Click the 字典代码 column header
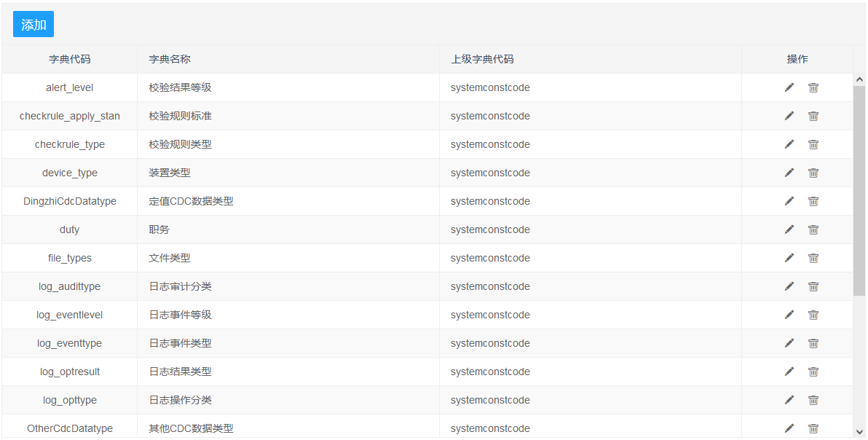Screen dimensions: 868x440 (x=70, y=59)
